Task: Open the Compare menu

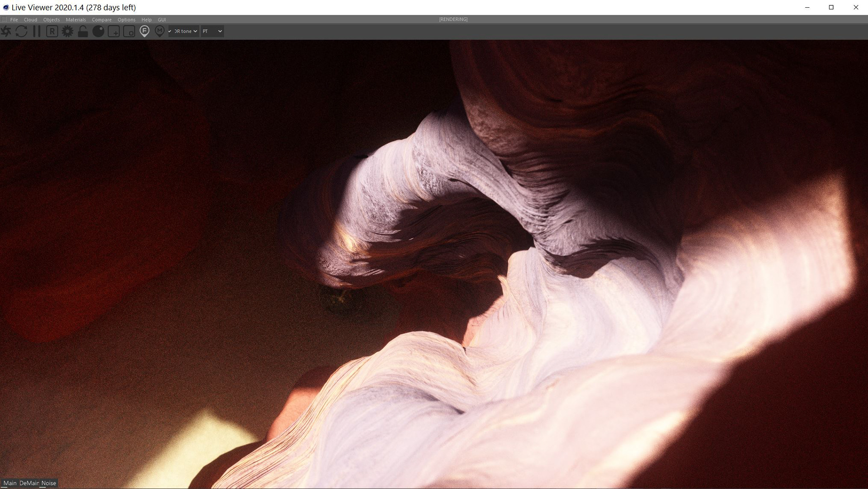Action: tap(101, 19)
